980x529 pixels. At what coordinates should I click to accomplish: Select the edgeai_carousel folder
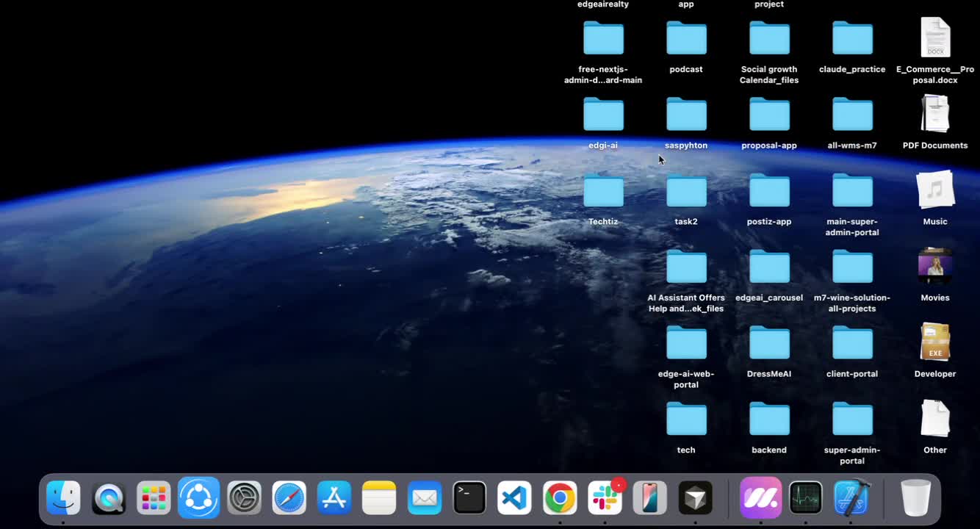coord(769,267)
